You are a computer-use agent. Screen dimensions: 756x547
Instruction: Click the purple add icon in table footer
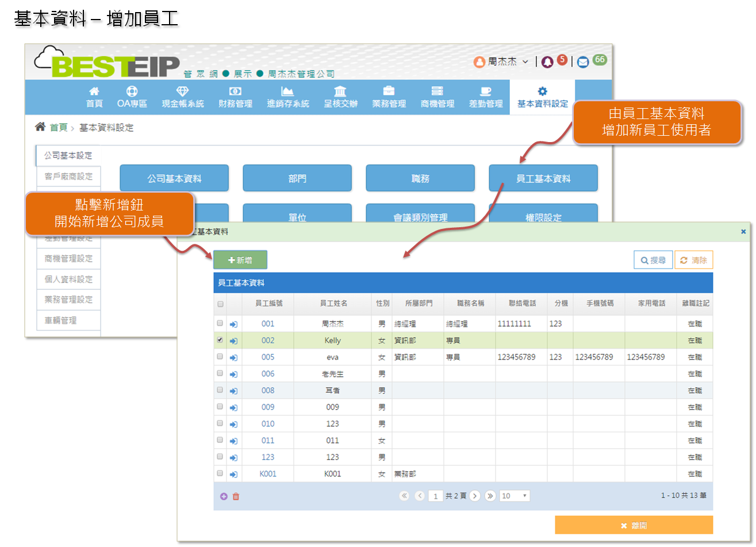coord(224,496)
